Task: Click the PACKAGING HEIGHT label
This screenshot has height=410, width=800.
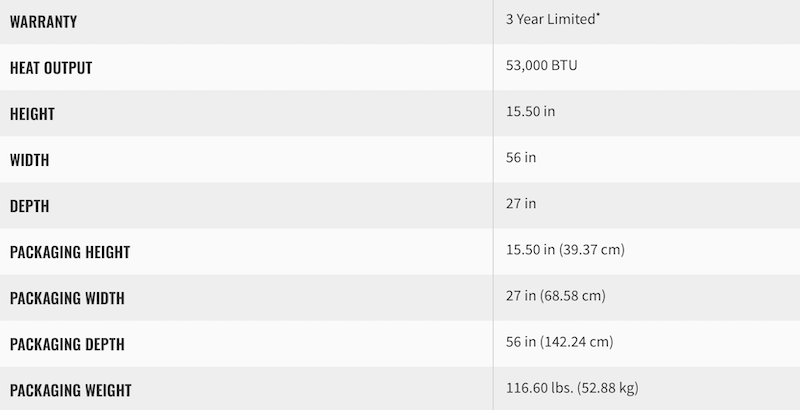Action: pos(70,252)
